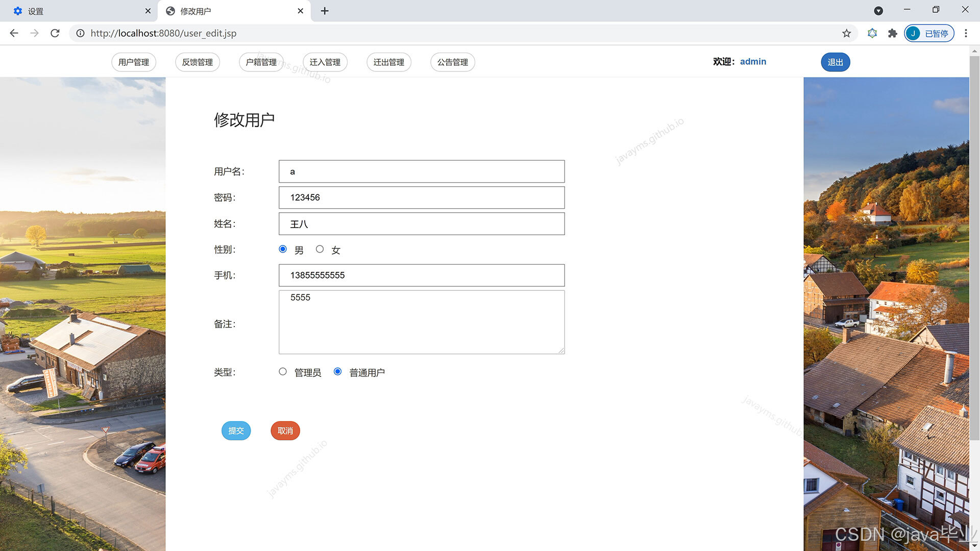The height and width of the screenshot is (551, 980).
Task: Focus the 用户名 input field
Action: pos(422,171)
